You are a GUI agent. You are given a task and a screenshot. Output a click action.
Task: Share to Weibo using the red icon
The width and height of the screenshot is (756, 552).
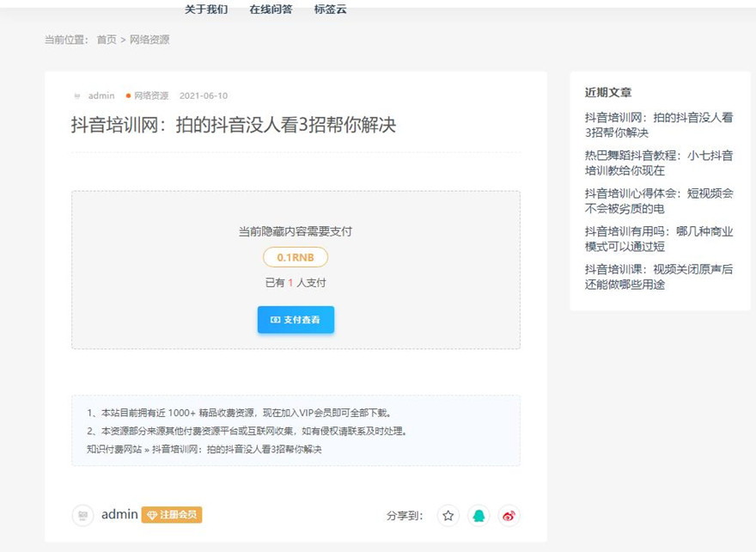(509, 516)
